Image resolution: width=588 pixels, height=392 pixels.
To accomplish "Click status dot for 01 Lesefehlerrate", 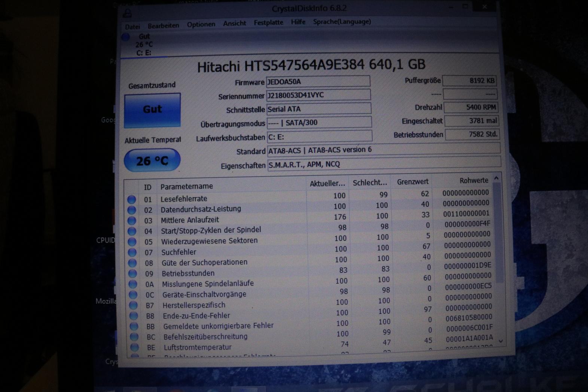I will pos(131,199).
